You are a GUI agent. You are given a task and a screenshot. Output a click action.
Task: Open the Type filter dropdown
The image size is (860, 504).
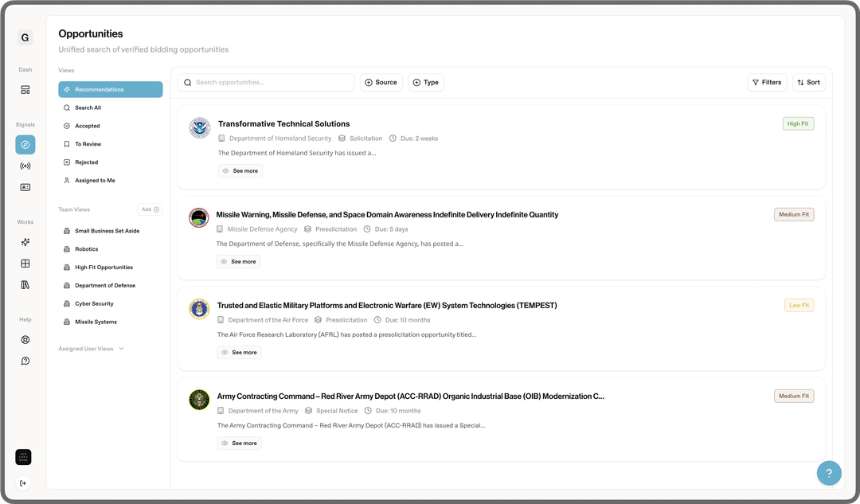426,82
